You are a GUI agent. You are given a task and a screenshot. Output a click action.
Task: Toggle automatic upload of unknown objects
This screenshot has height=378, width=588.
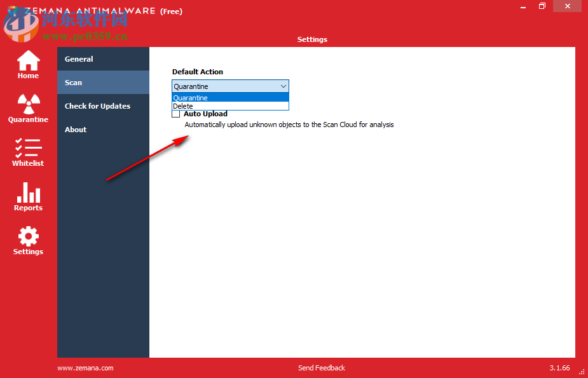175,113
